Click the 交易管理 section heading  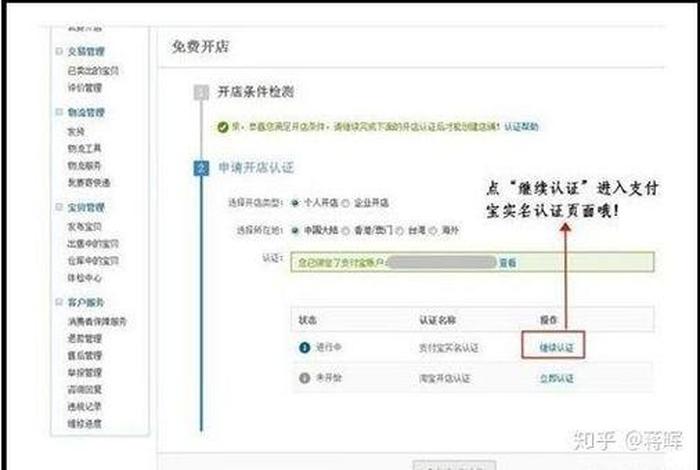coord(86,51)
